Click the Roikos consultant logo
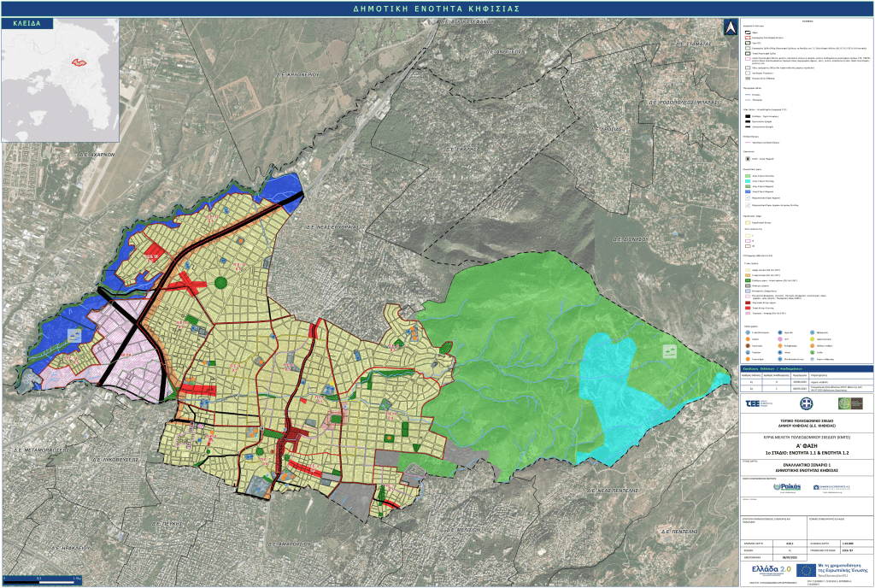This screenshot has width=875, height=588. pos(786,486)
